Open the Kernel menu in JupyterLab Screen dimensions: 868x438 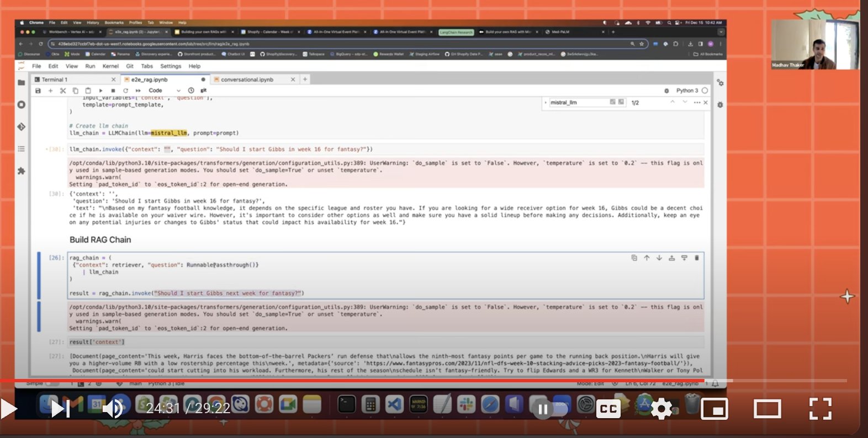(110, 66)
